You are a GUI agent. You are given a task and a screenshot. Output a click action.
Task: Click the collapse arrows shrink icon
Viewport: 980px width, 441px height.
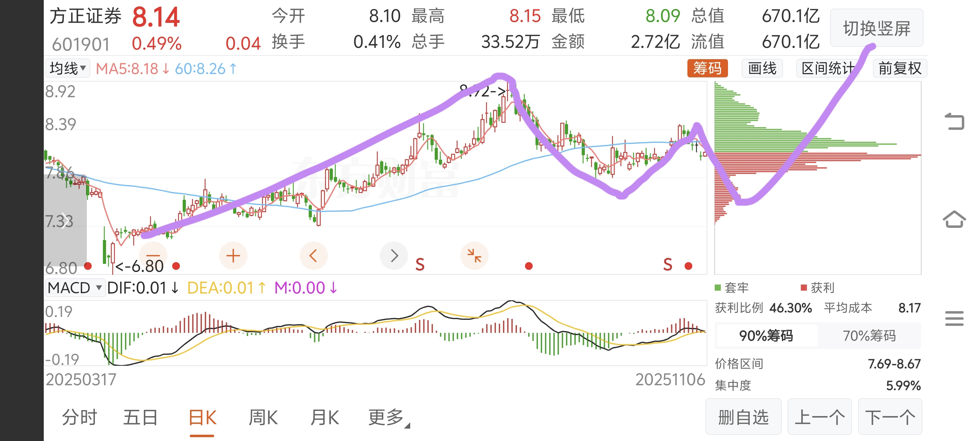pyautogui.click(x=474, y=256)
